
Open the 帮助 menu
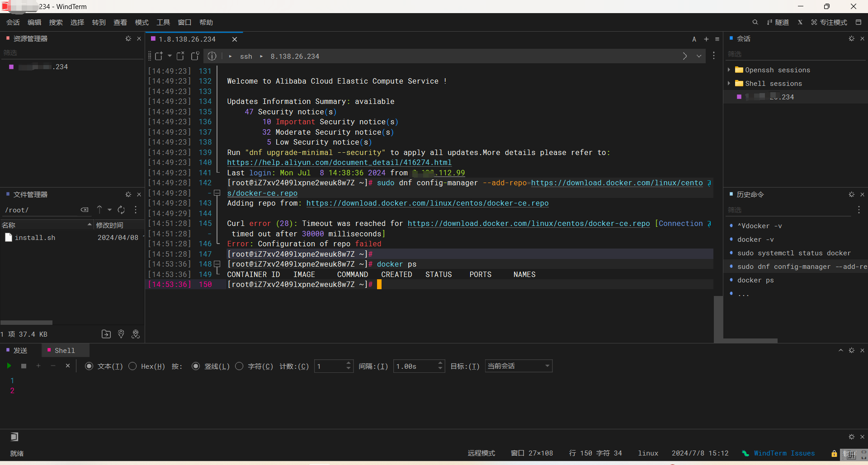tap(206, 22)
